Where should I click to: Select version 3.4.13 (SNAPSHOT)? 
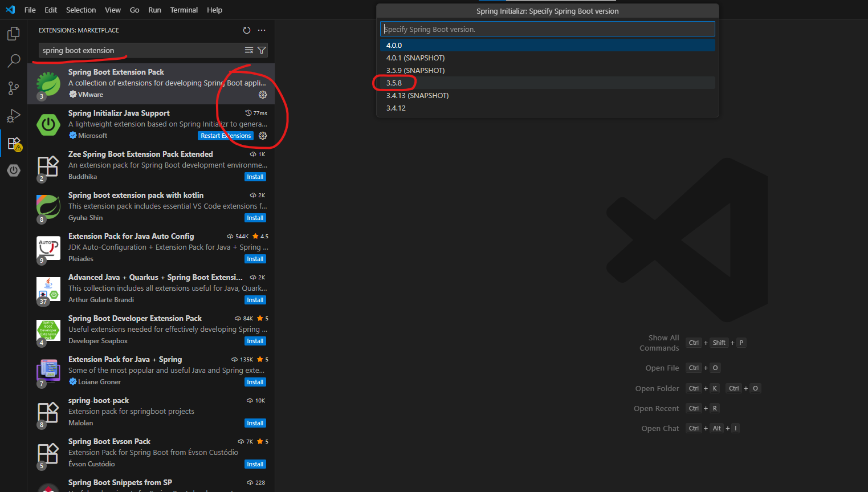click(548, 95)
